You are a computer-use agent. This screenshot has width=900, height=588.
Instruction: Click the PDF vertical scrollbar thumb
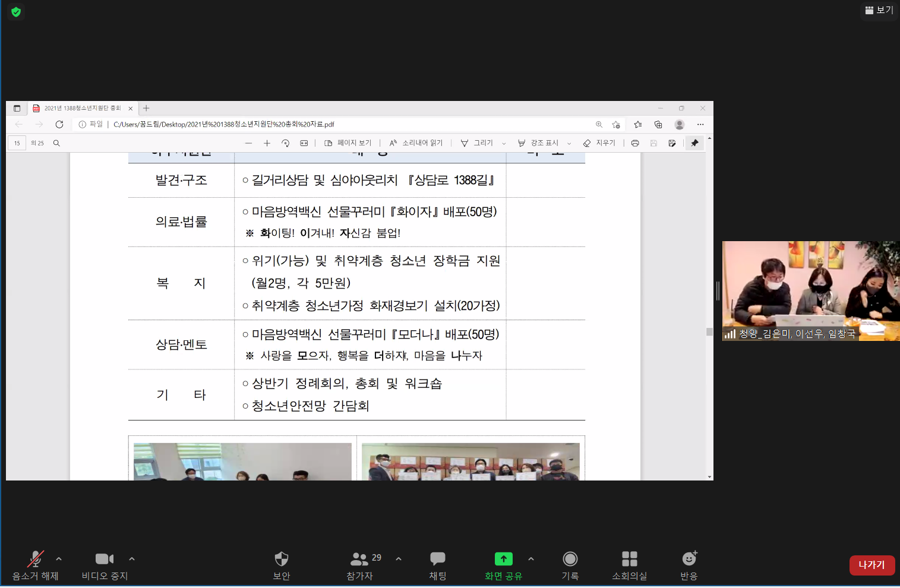click(709, 332)
